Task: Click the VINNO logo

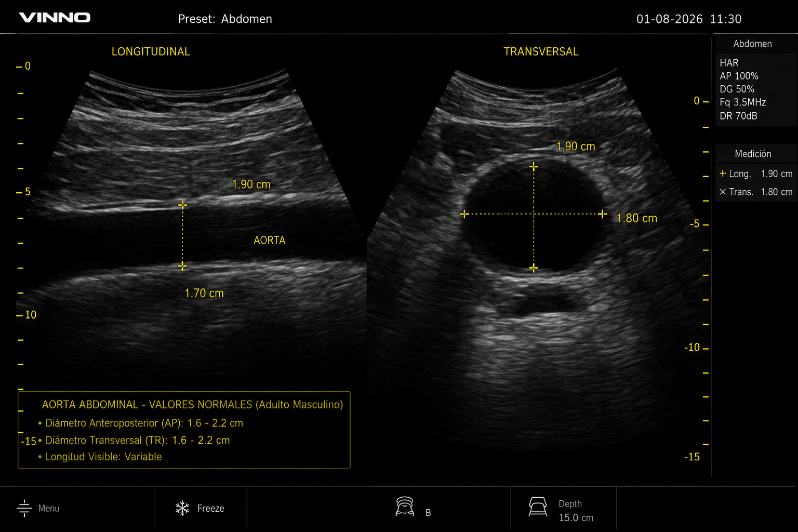Action: click(x=55, y=18)
